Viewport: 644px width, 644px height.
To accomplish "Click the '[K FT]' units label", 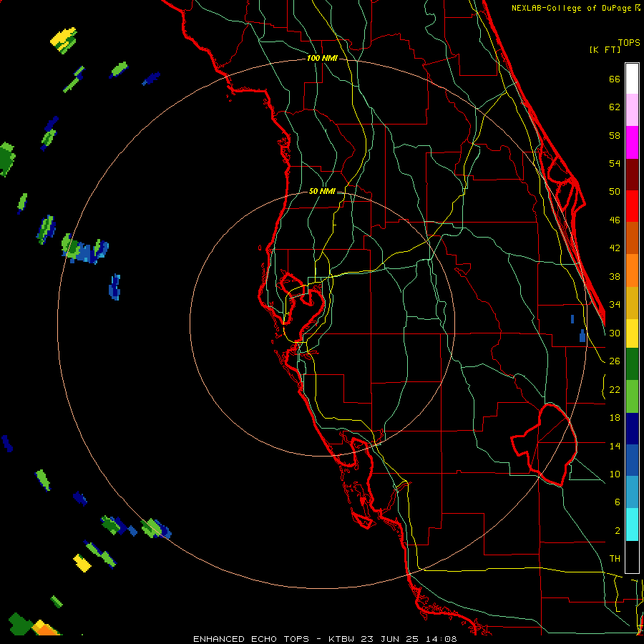I will coord(605,49).
